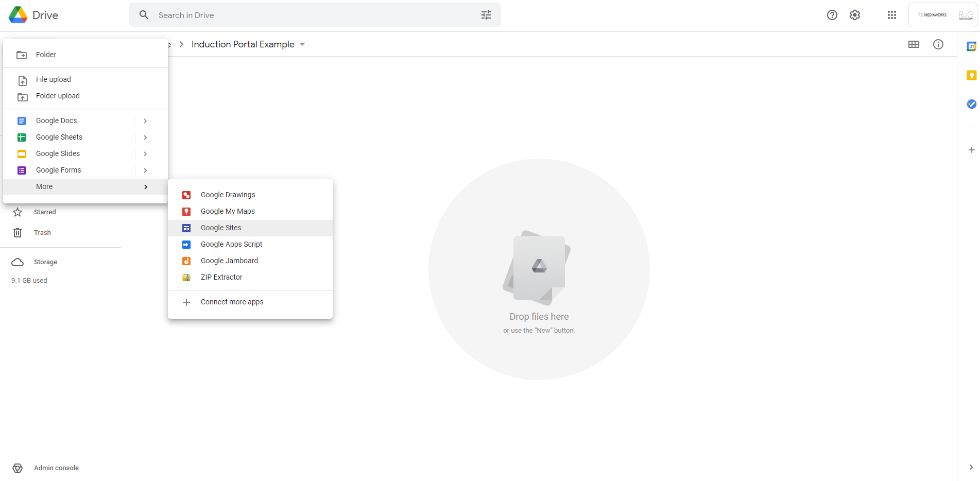
Task: Open the Help question mark icon
Action: 832,15
